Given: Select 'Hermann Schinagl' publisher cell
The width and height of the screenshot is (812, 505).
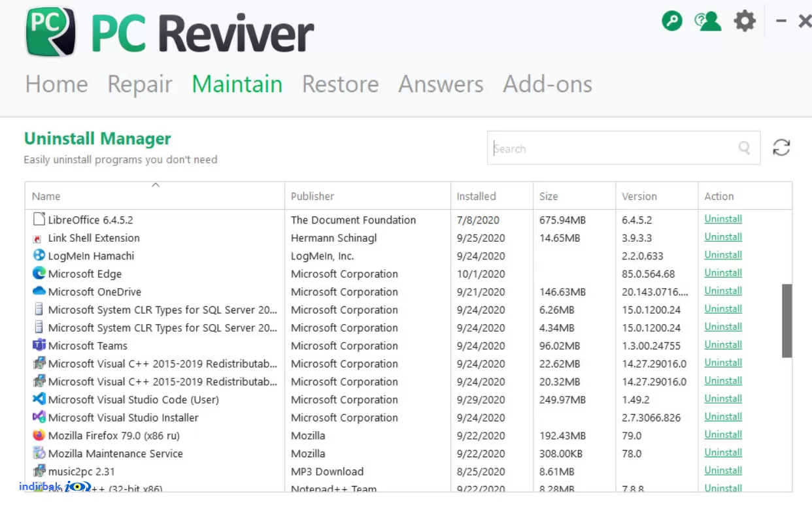Looking at the screenshot, I should click(333, 238).
